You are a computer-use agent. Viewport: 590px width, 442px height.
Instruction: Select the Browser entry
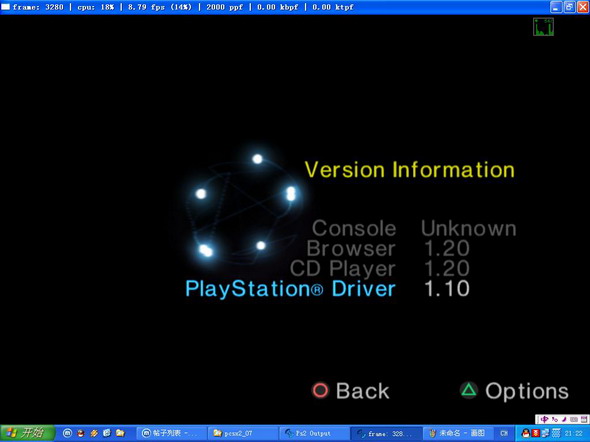click(x=351, y=248)
